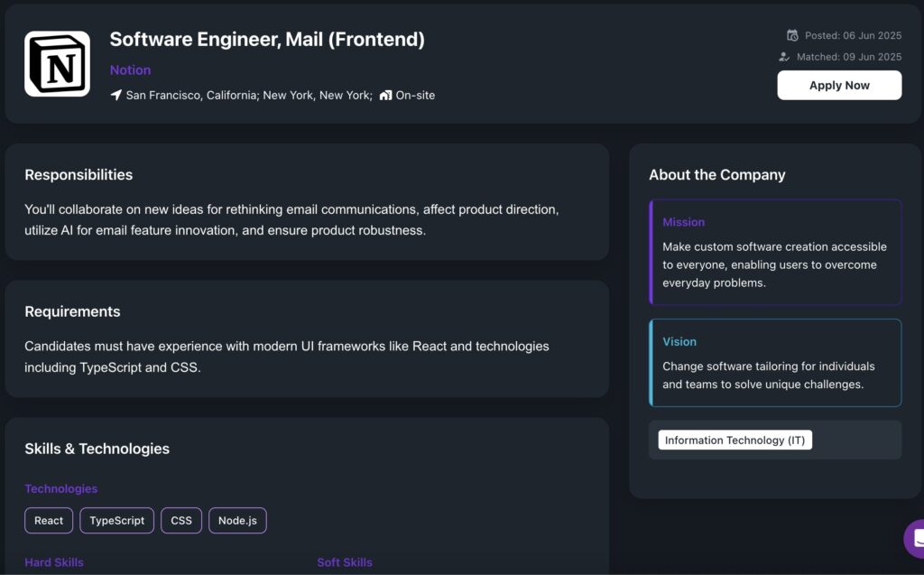Select the CSS technology tag
Viewport: 924px width, 575px height.
[181, 520]
